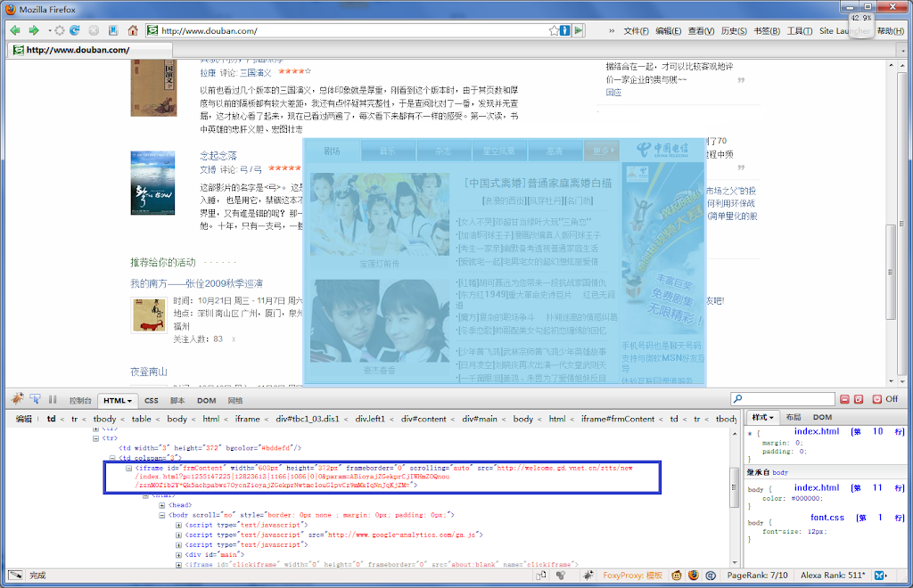Viewport: 913px width, 588px height.
Task: Click the PageRank 7/10 status indicator
Action: [757, 576]
